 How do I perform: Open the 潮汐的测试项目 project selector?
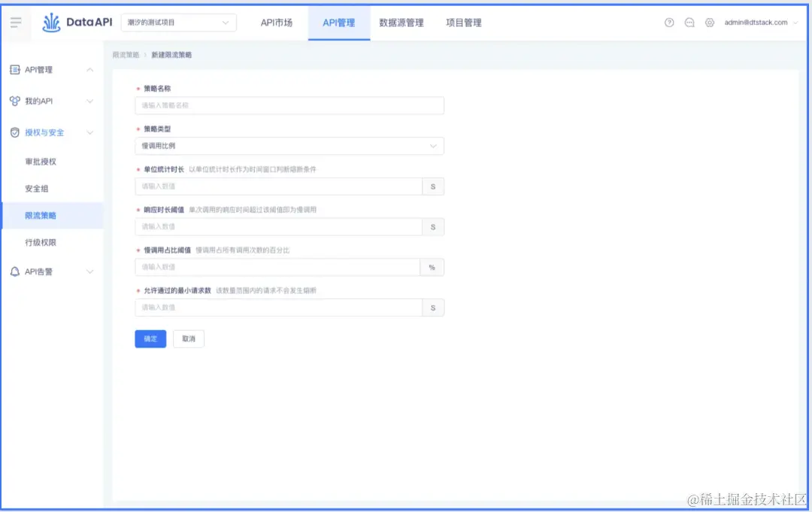(178, 22)
